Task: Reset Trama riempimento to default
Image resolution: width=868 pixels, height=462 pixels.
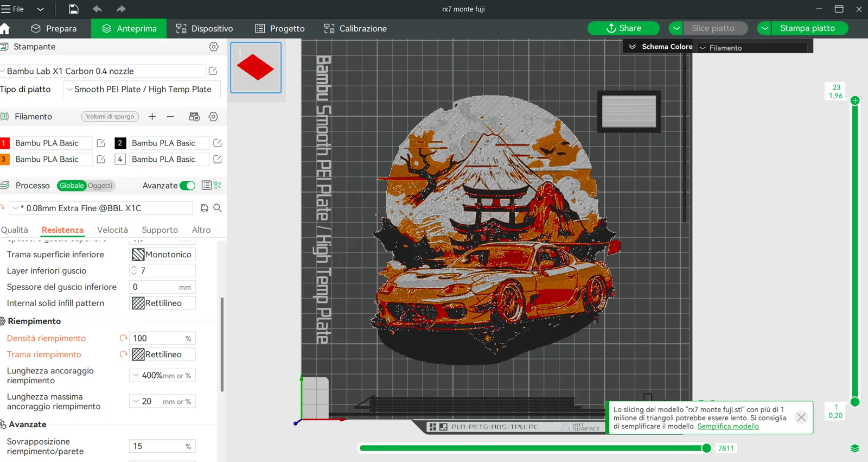Action: pos(123,355)
